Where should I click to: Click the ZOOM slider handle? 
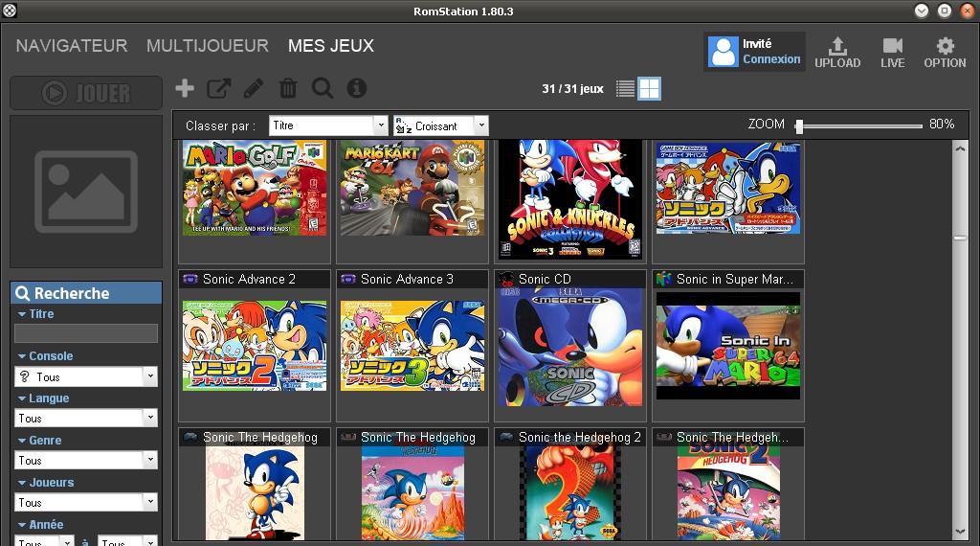799,126
